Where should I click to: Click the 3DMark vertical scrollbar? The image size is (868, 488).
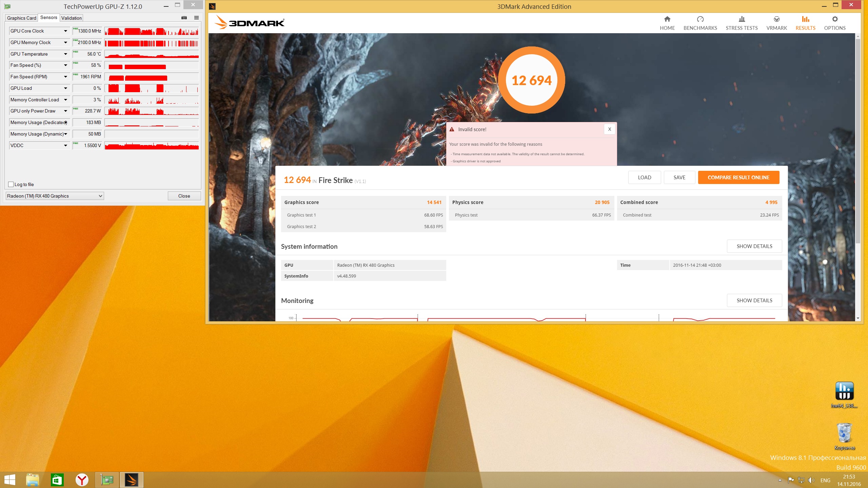[x=858, y=141]
